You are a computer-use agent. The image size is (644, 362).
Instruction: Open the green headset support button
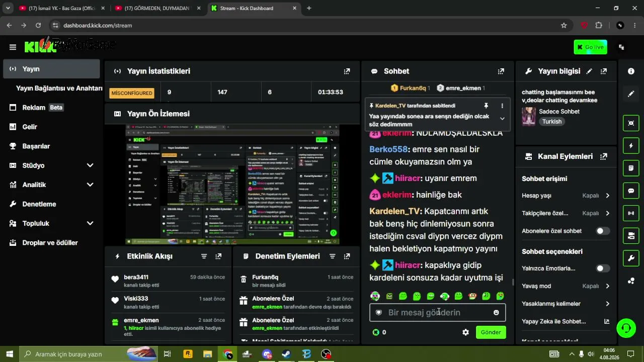click(x=626, y=328)
